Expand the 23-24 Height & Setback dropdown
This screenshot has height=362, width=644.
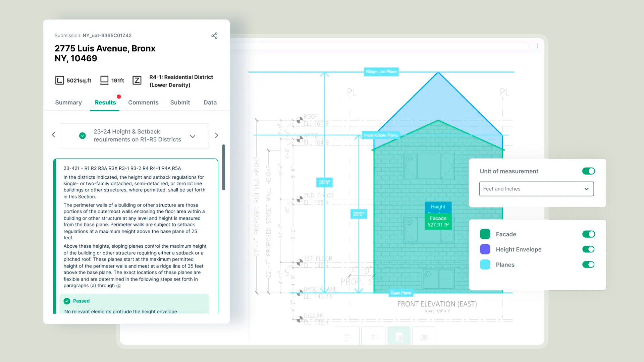(x=193, y=136)
